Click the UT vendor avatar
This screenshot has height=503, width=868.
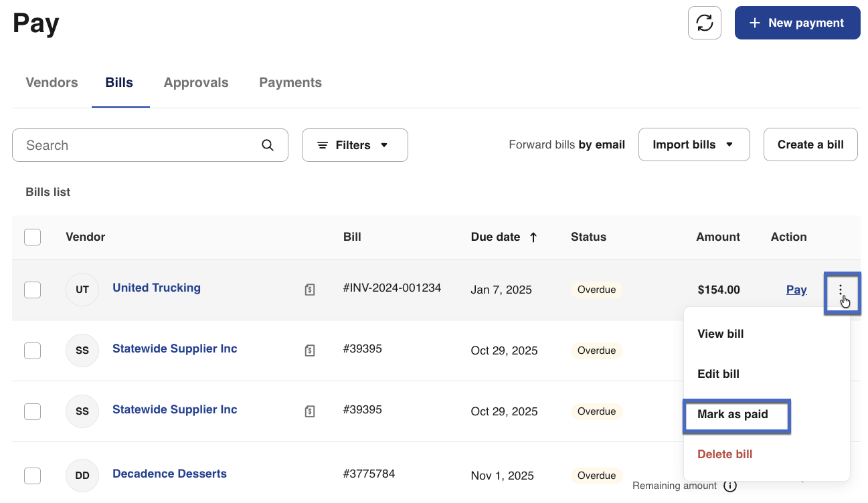[x=82, y=290]
